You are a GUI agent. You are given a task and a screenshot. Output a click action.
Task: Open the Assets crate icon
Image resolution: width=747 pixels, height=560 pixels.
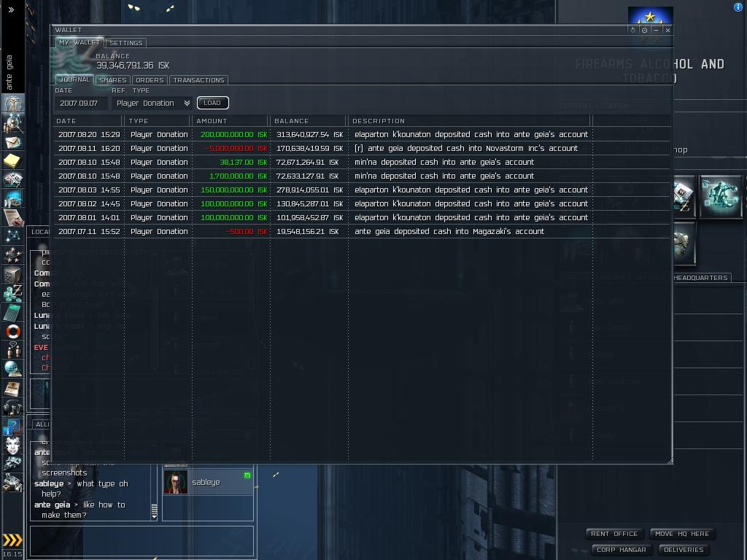click(x=13, y=274)
